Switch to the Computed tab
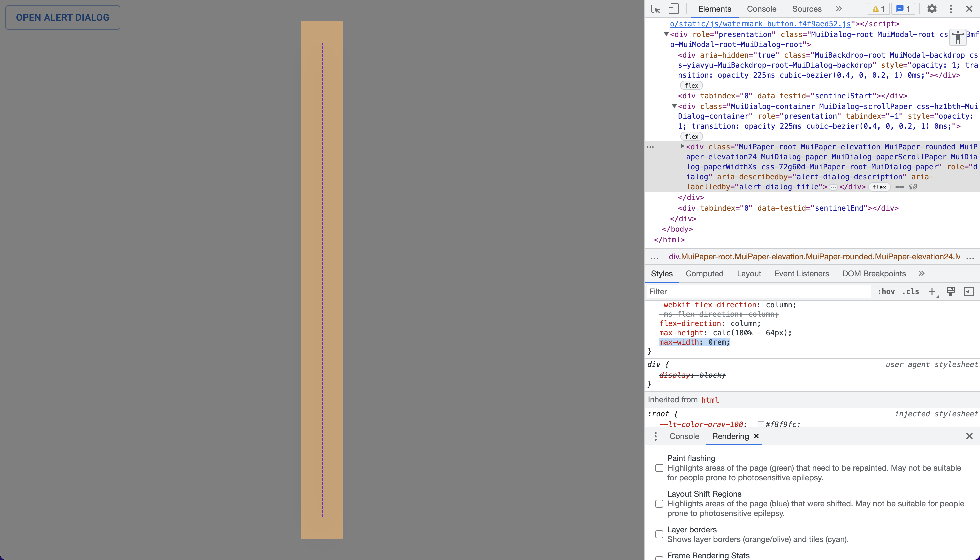Viewport: 980px width, 560px height. coord(704,273)
